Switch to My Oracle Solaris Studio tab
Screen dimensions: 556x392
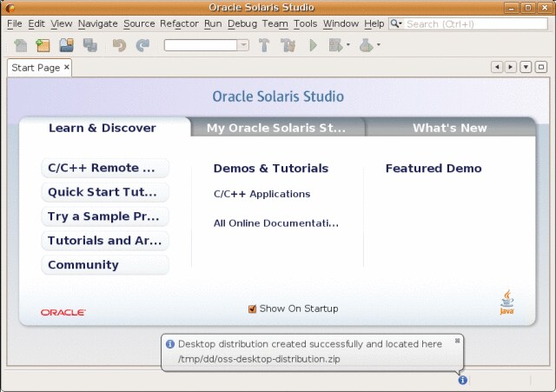tap(275, 128)
